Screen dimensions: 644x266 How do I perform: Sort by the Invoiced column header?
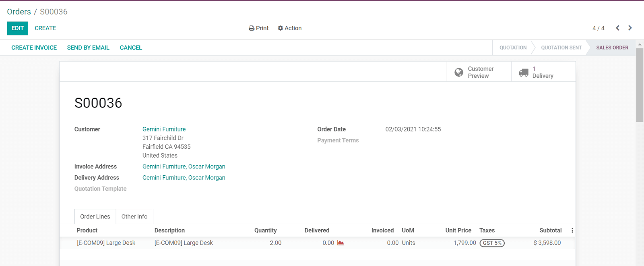pos(382,231)
